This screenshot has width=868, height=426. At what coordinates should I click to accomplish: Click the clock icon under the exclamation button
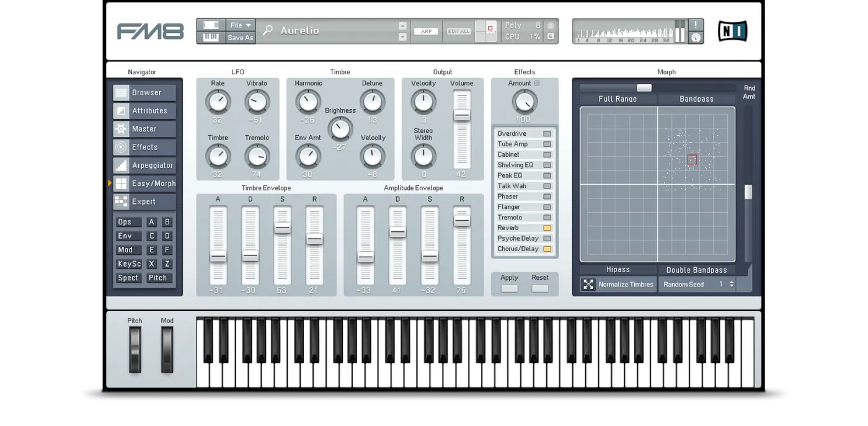pyautogui.click(x=696, y=37)
